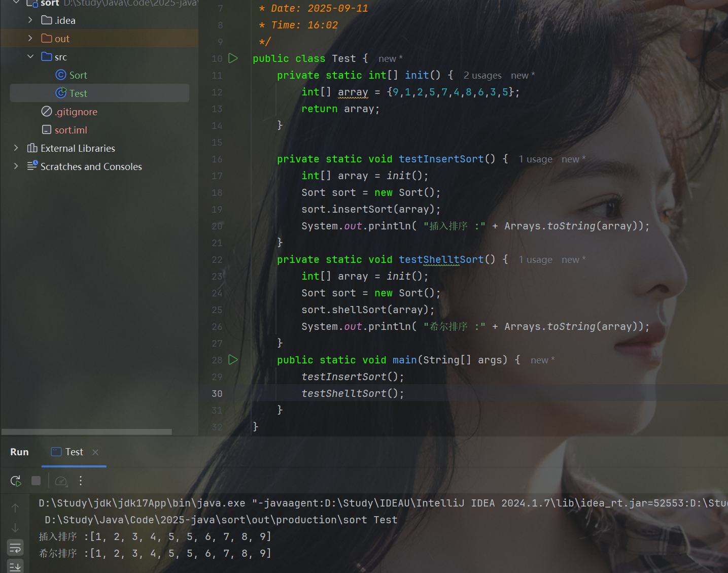Collapse the src folder

click(30, 57)
